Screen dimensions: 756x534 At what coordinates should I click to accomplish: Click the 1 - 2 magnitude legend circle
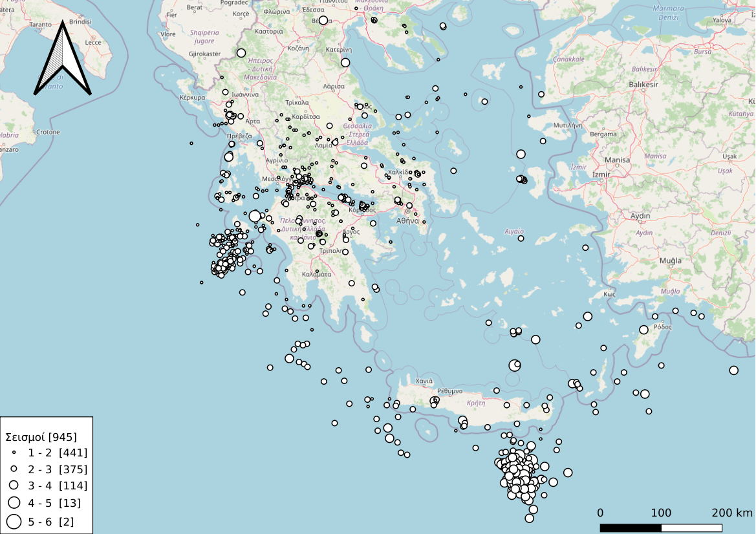point(14,453)
